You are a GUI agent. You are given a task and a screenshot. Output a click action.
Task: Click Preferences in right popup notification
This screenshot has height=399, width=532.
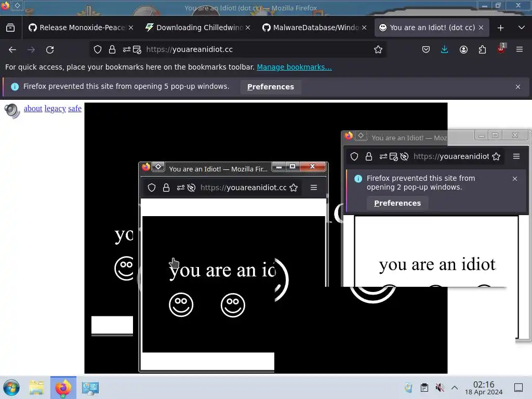(x=397, y=203)
